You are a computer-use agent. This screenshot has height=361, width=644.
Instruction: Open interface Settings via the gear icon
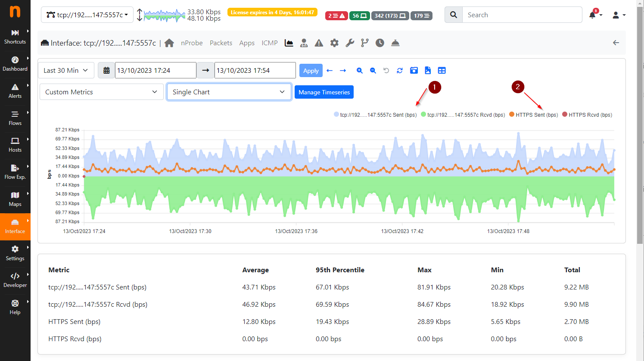tap(334, 43)
